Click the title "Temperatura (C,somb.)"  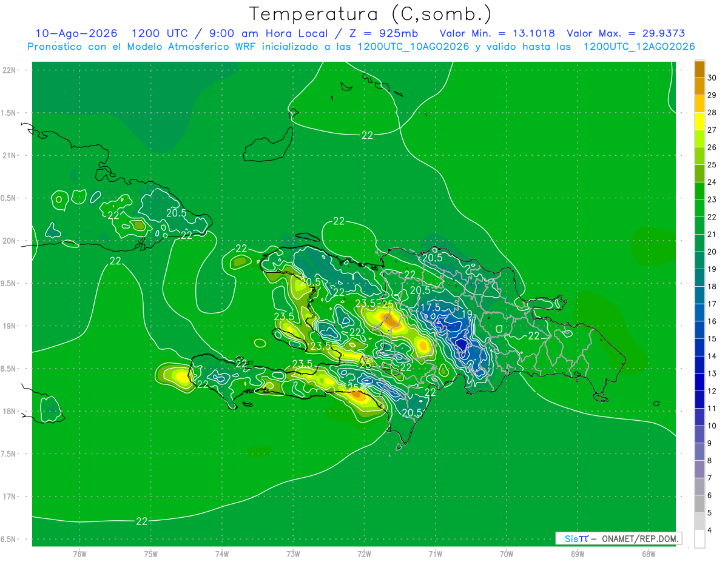(x=370, y=13)
